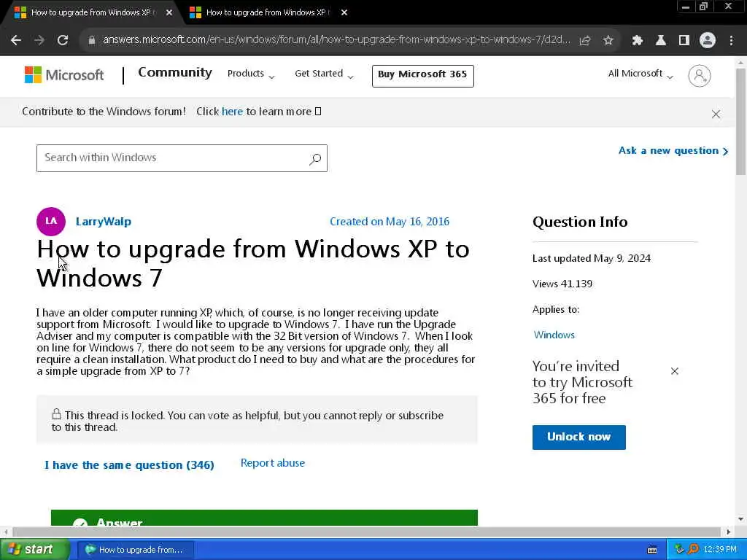Click the search magnifier icon

tap(315, 159)
